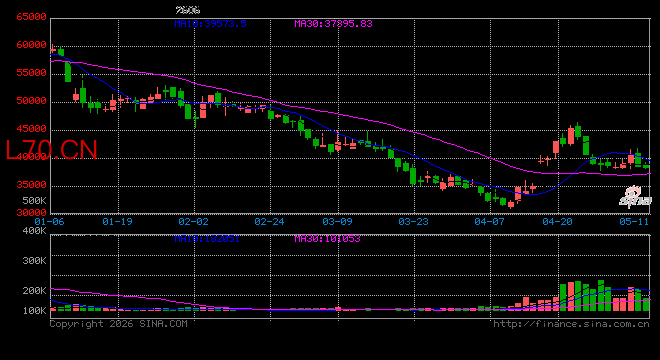The height and width of the screenshot is (360, 660).
Task: Select the 300K volume axis label
Action: click(x=35, y=261)
